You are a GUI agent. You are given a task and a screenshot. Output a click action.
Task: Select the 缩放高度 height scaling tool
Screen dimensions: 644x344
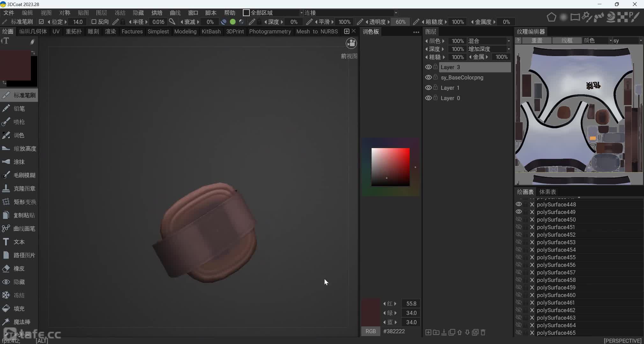[19, 149]
